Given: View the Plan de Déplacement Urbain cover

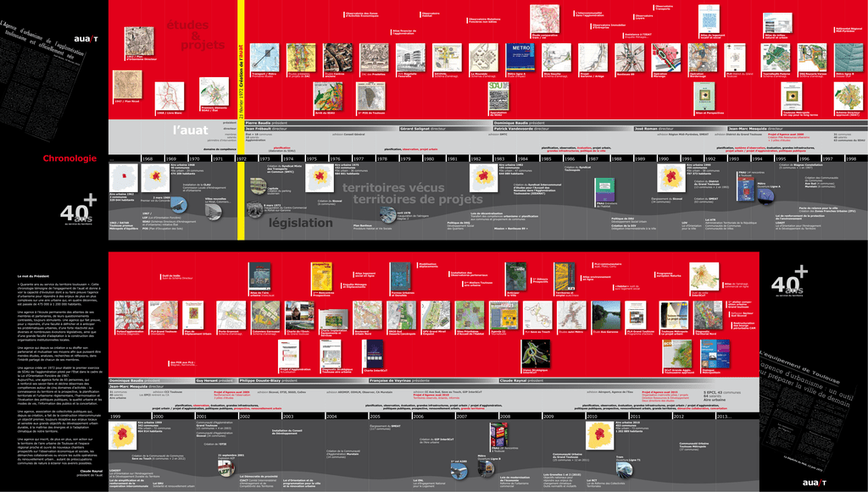Looking at the screenshot, I should (x=193, y=315).
